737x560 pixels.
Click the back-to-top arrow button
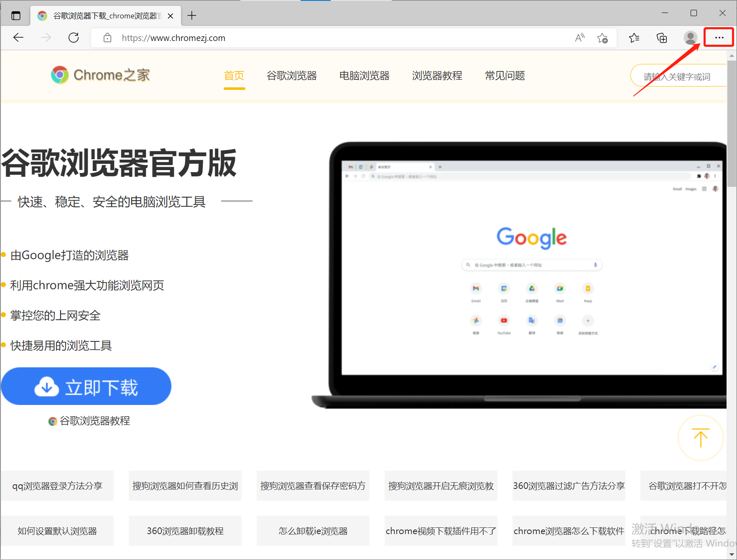701,438
